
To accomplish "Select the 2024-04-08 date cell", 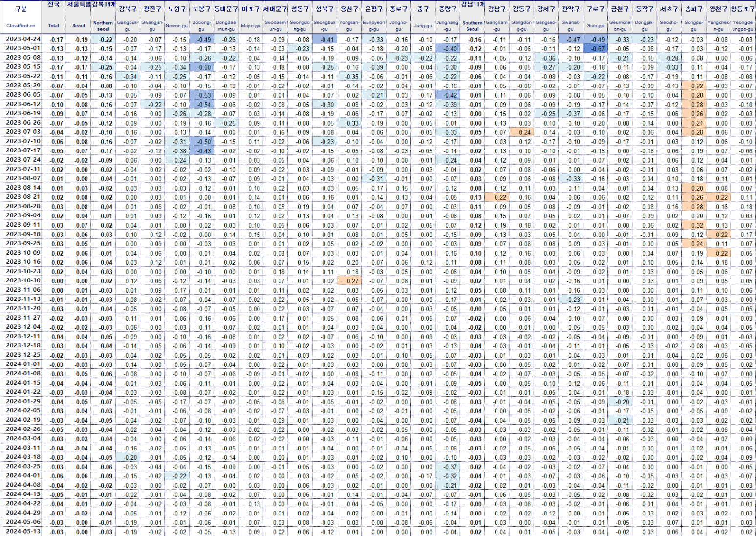I will click(x=23, y=485).
